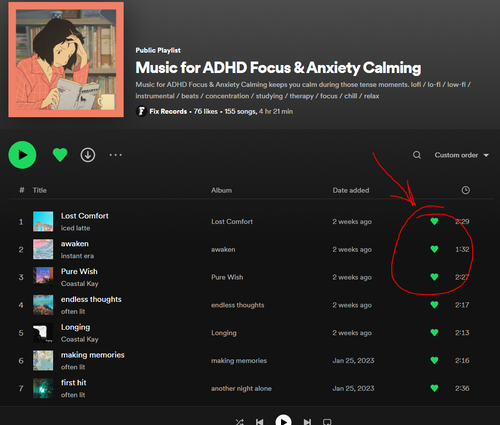Viewport: 500px width, 425px height.
Task: Unlike Pure Wish via its green heart
Action: click(434, 277)
